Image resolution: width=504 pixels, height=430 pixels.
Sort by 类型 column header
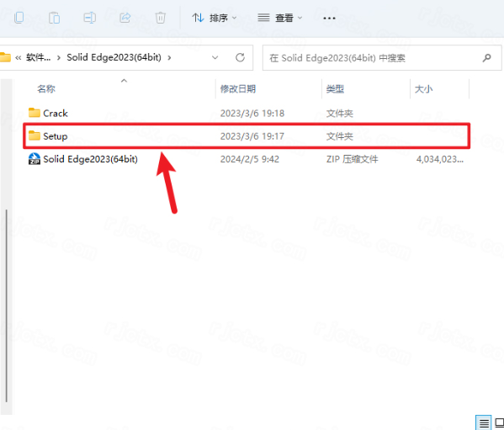(x=335, y=88)
